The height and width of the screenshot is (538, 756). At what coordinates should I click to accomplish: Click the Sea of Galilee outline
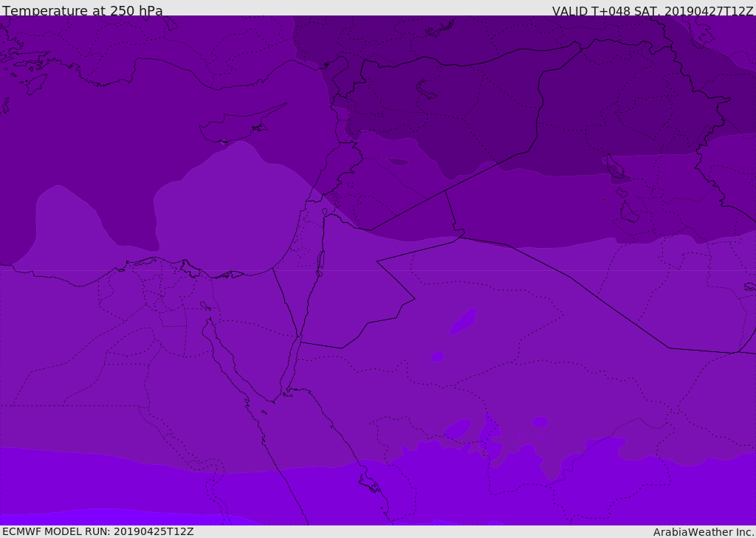(324, 213)
